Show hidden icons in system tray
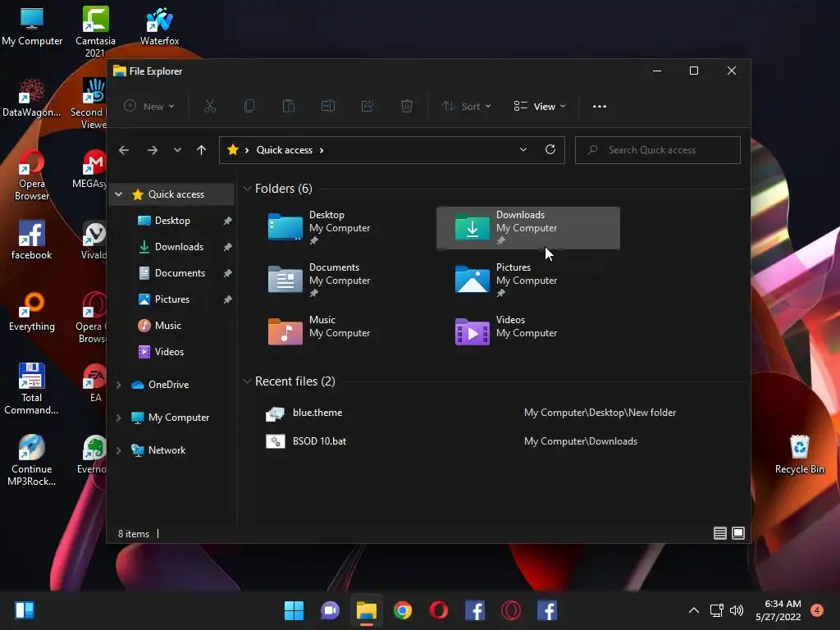The image size is (840, 630). (x=694, y=610)
